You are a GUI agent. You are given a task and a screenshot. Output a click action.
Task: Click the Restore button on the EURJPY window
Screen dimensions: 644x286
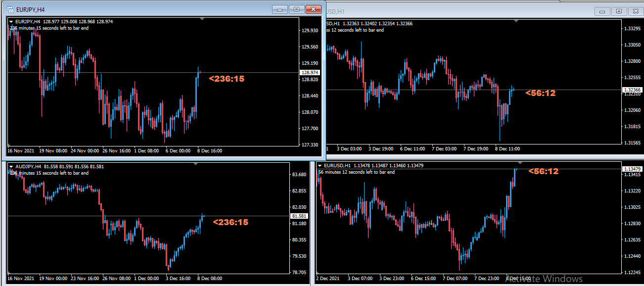coord(297,9)
